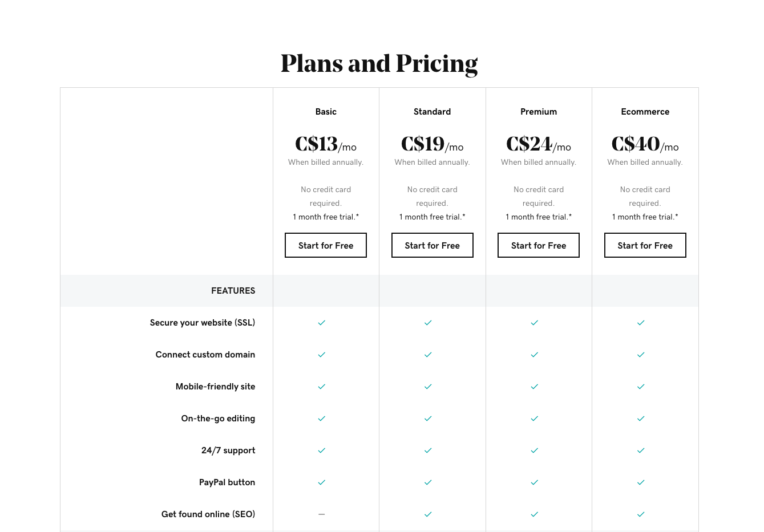Image resolution: width=764 pixels, height=532 pixels.
Task: Click Start for Free under Basic plan
Action: pos(326,245)
